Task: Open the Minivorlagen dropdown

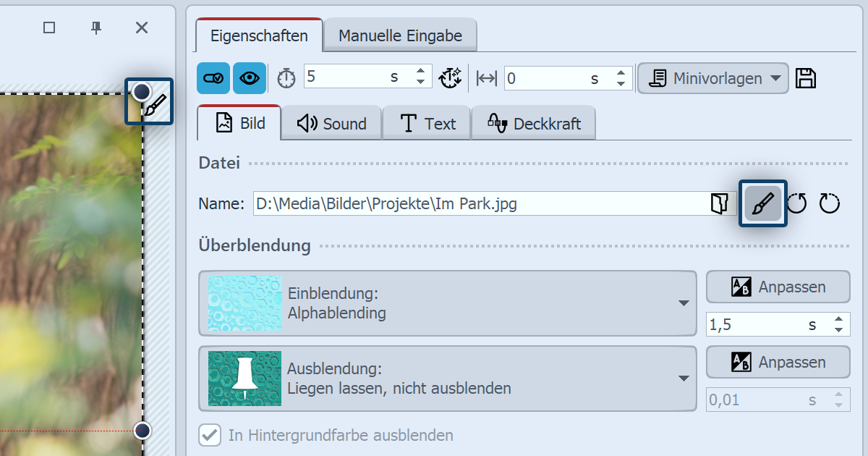Action: tap(712, 78)
